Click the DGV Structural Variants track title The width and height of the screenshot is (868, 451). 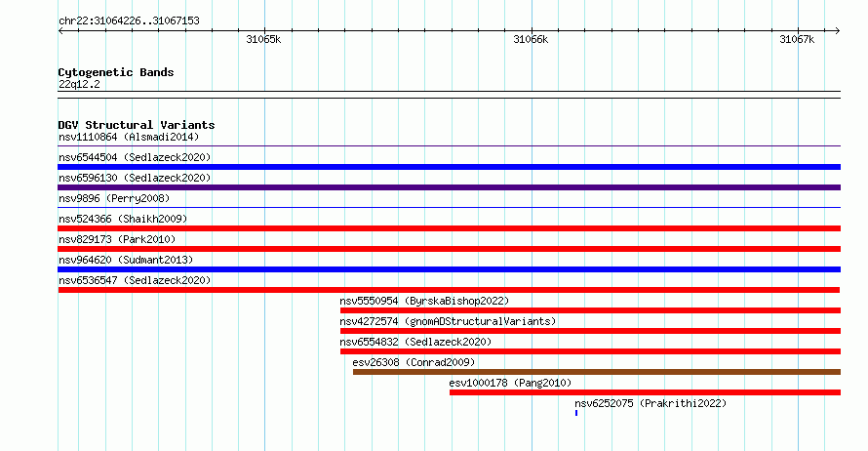[137, 125]
